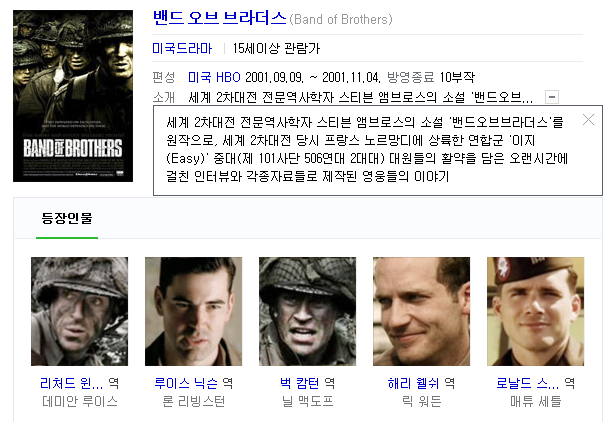
Task: Click the actor name 론 리빙스턴
Action: click(194, 401)
